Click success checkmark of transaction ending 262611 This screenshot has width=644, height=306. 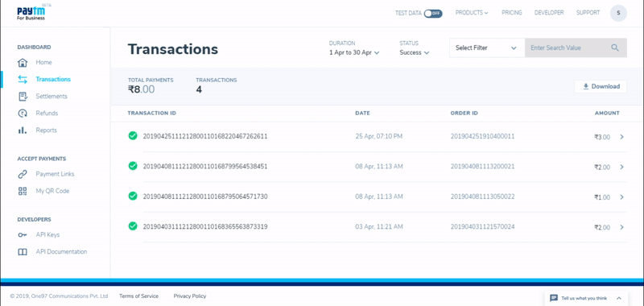[x=133, y=135]
